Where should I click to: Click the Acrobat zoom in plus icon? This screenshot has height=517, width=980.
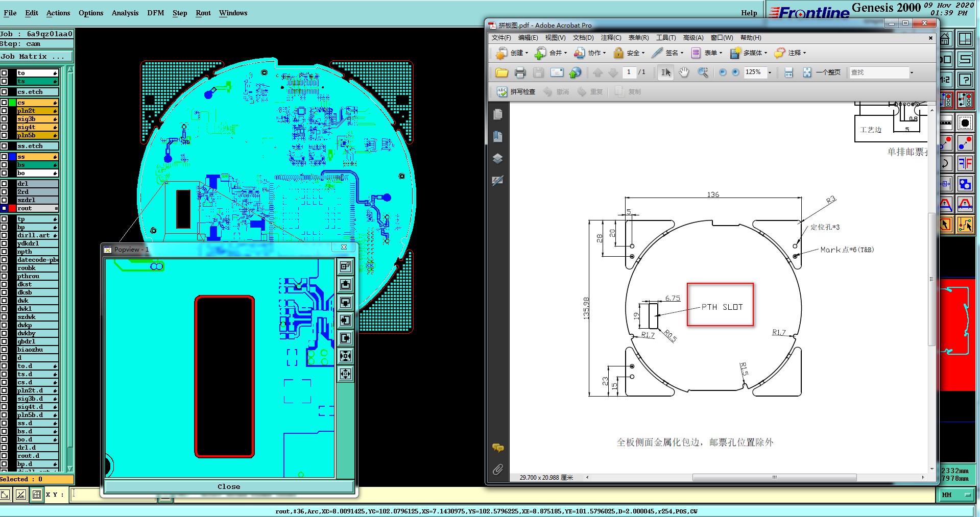735,72
